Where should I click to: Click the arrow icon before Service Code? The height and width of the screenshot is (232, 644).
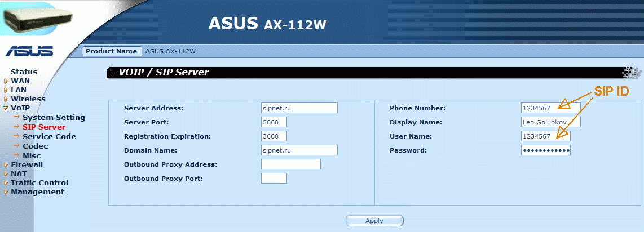point(16,136)
